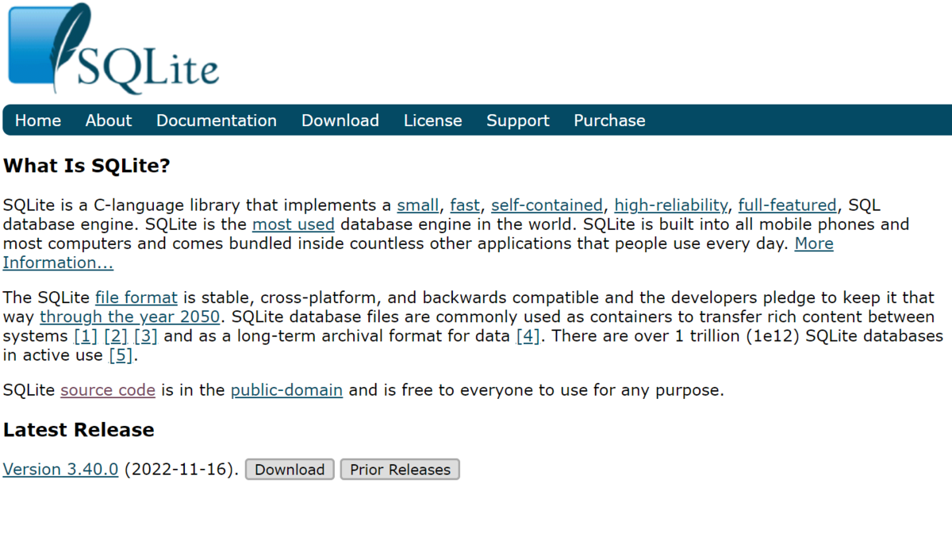Open the "file format" link
952x560 pixels.
tap(136, 297)
